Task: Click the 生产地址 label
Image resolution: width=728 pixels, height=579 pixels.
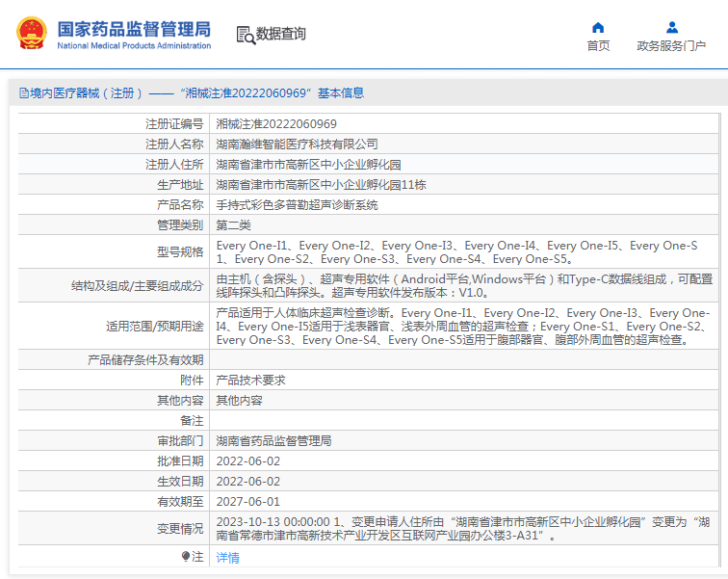Action: pyautogui.click(x=180, y=185)
